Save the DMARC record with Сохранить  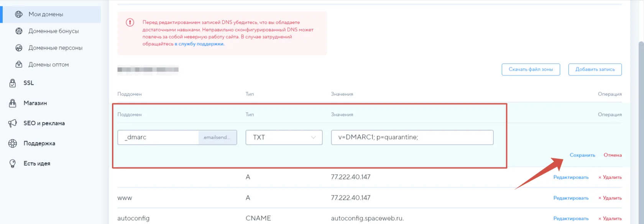click(x=582, y=155)
